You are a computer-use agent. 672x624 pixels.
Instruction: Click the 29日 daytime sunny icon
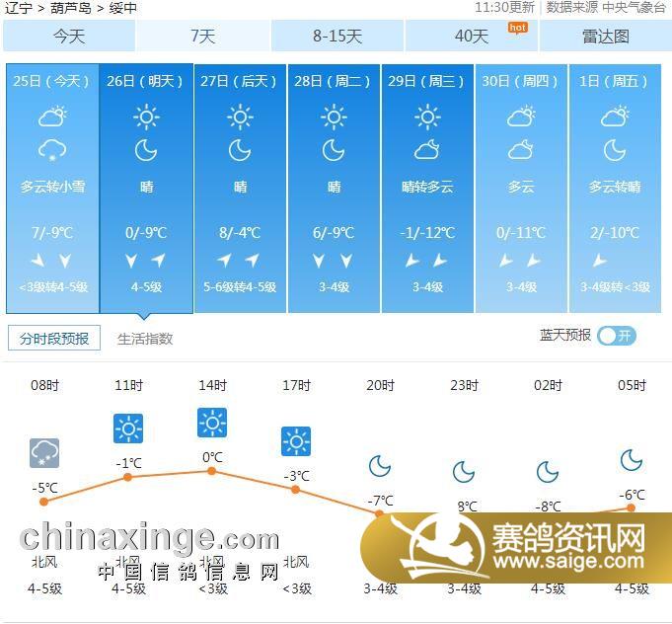tap(427, 117)
